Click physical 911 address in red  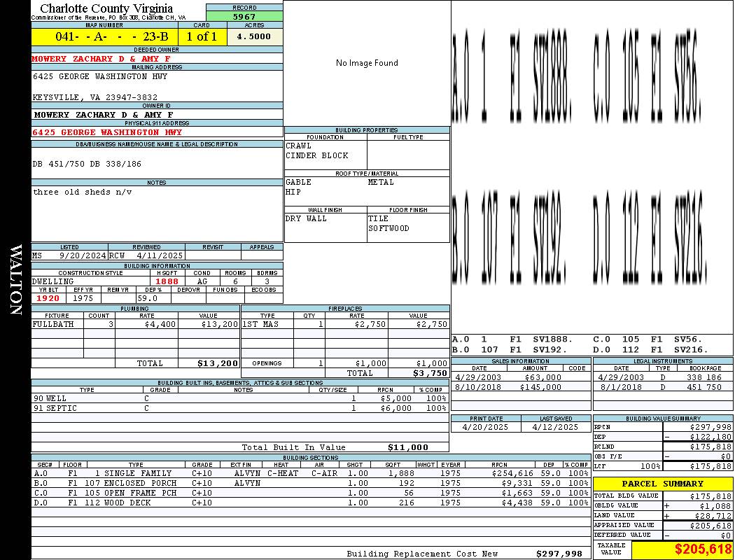(x=107, y=132)
